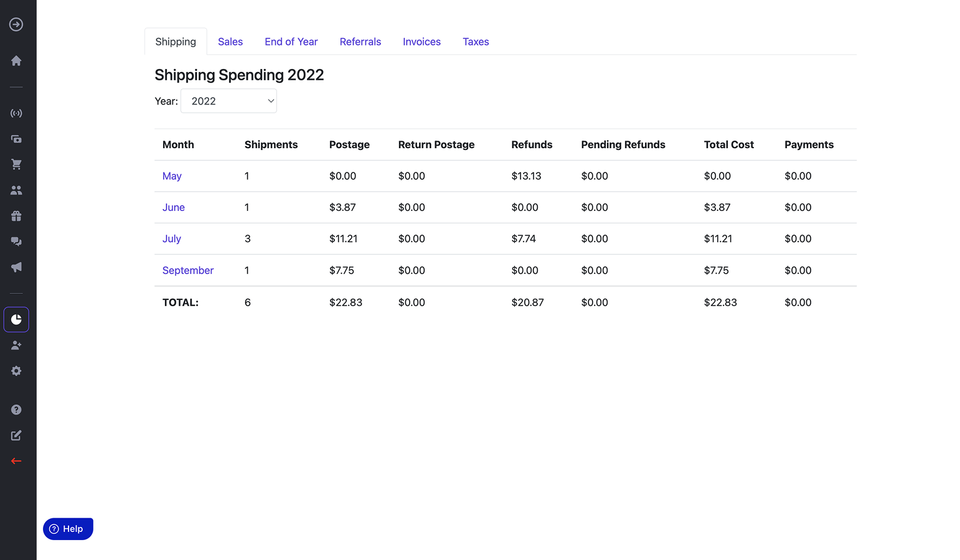The height and width of the screenshot is (560, 960).
Task: Open the shopping cart icon
Action: 16,164
